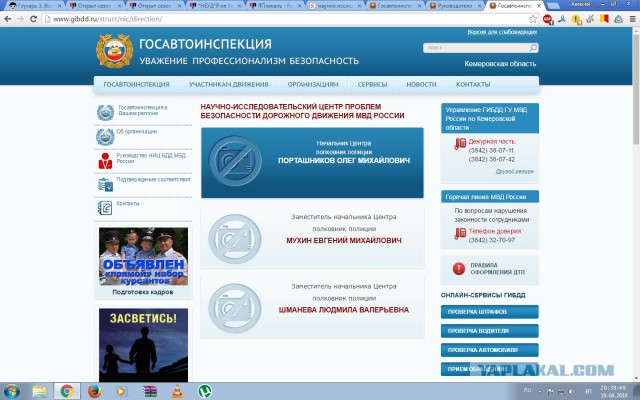The image size is (640, 400).
Task: Open the НОВОСТИ menu item
Action: (421, 84)
